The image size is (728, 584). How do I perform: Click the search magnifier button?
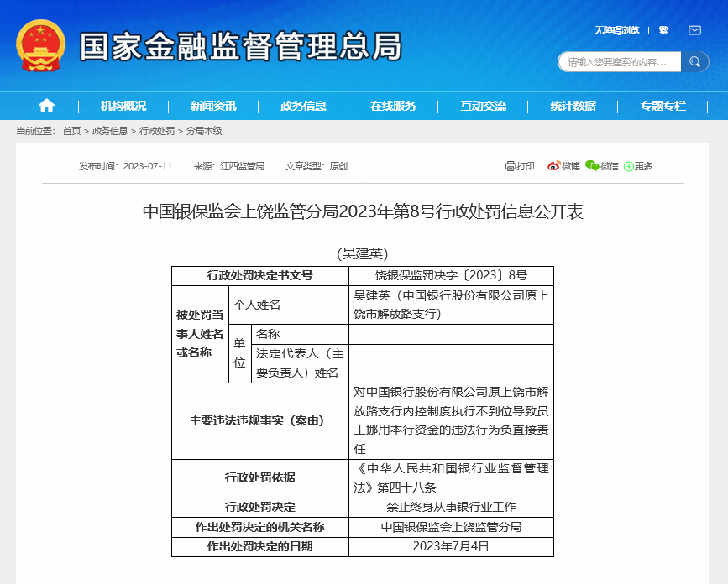(694, 62)
